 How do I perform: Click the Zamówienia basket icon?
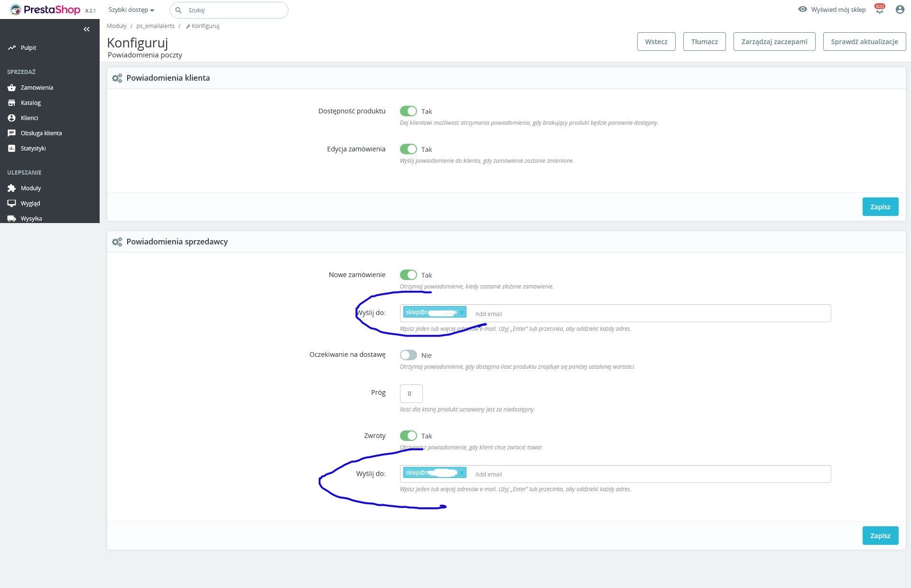tap(11, 88)
